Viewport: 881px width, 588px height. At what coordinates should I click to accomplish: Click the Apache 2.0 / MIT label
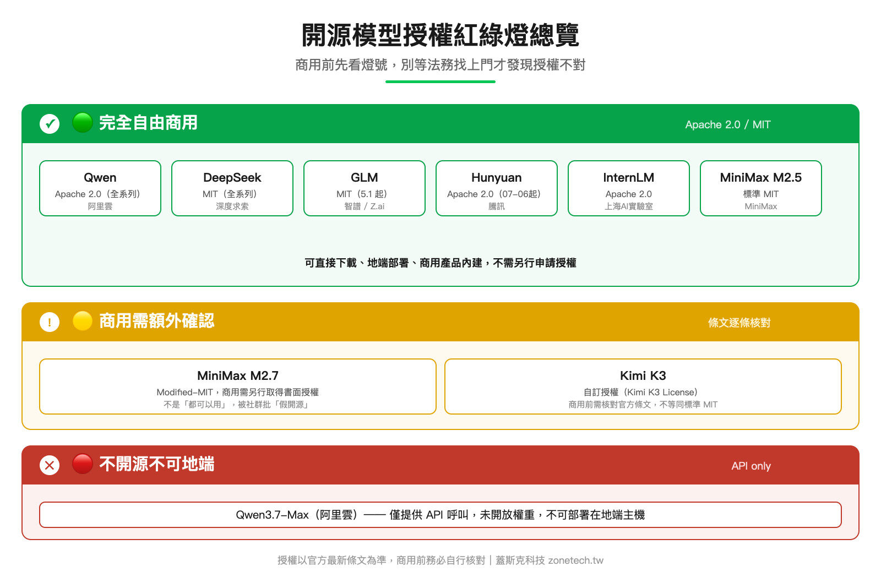pyautogui.click(x=728, y=124)
